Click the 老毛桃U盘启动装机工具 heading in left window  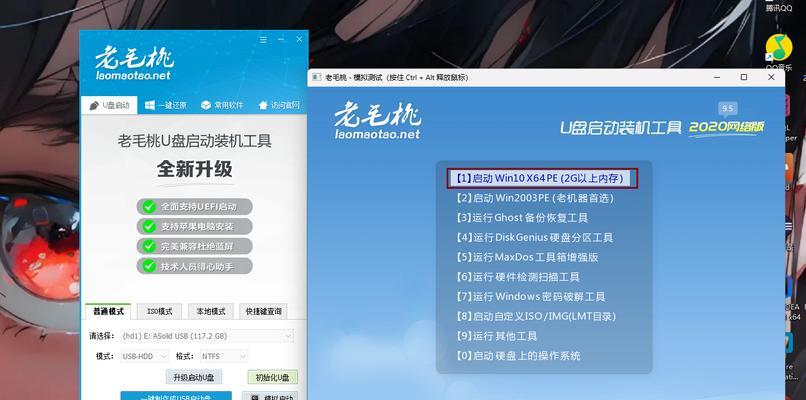coord(195,141)
